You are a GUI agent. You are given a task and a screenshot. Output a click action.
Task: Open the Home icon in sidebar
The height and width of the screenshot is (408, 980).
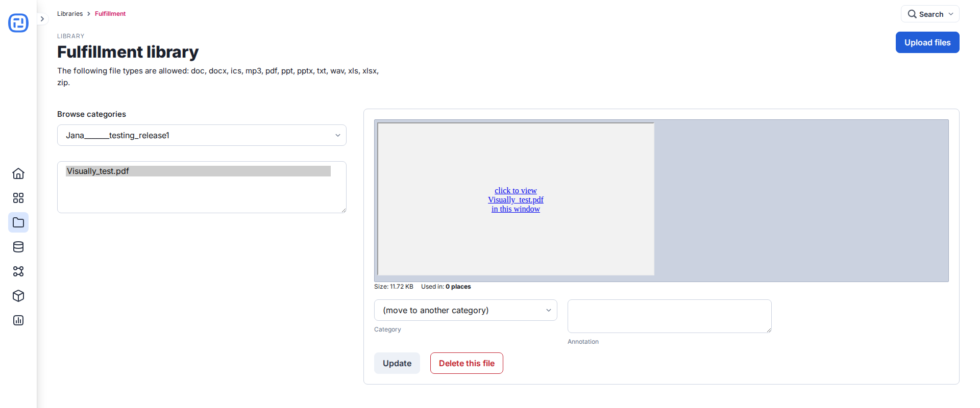[x=18, y=173]
